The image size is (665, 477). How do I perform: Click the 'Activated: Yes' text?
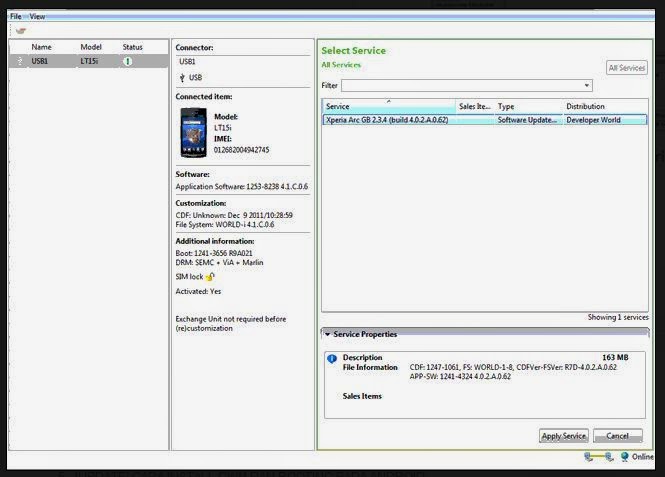point(198,291)
